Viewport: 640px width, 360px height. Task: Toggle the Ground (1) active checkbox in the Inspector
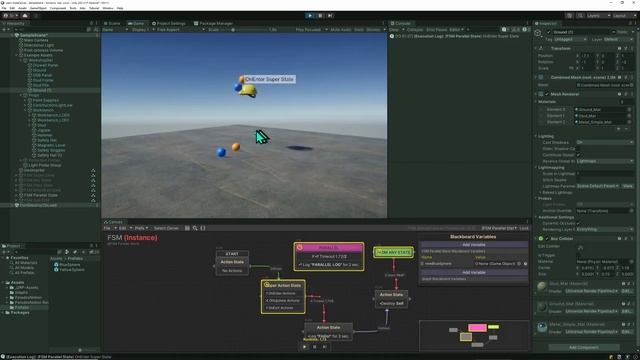pos(548,32)
